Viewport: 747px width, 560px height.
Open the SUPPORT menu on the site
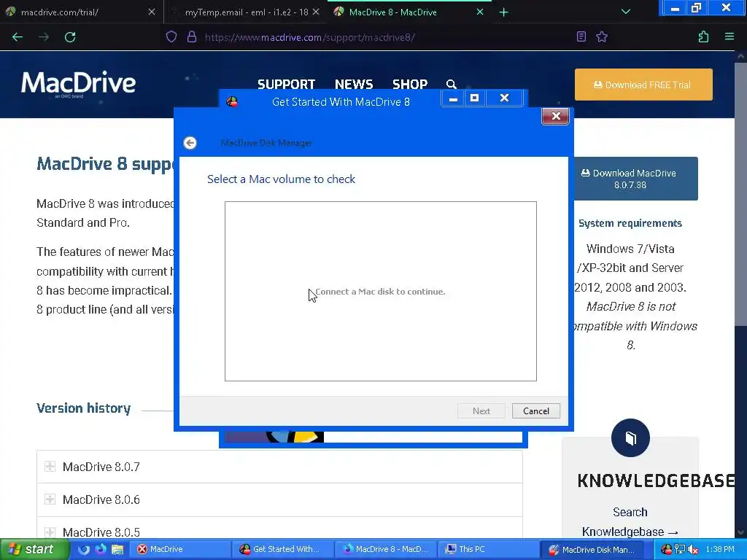(x=286, y=85)
